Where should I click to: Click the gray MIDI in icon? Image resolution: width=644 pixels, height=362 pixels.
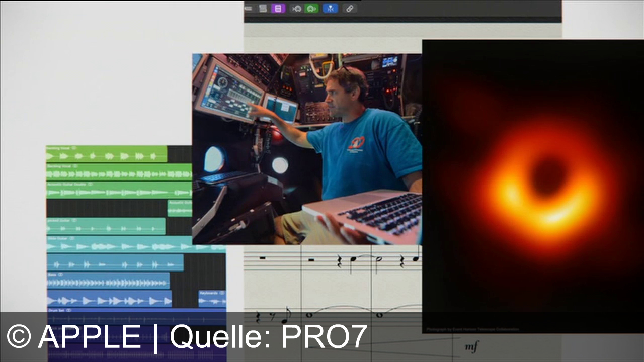[x=296, y=8]
